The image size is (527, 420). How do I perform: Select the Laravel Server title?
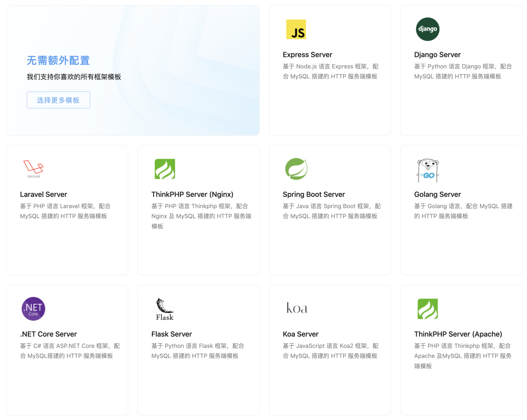[44, 194]
